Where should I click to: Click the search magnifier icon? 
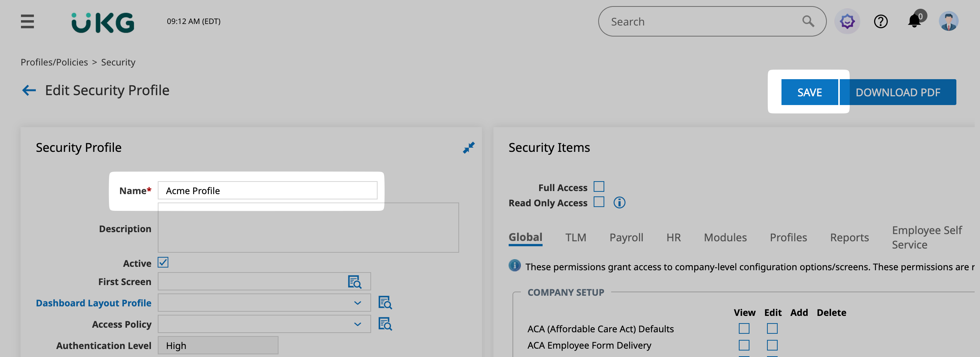(808, 21)
